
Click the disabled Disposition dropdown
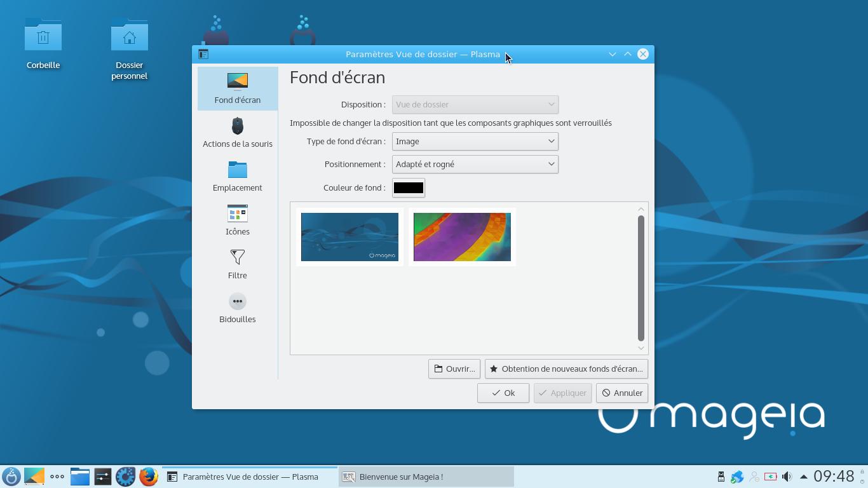pos(475,104)
